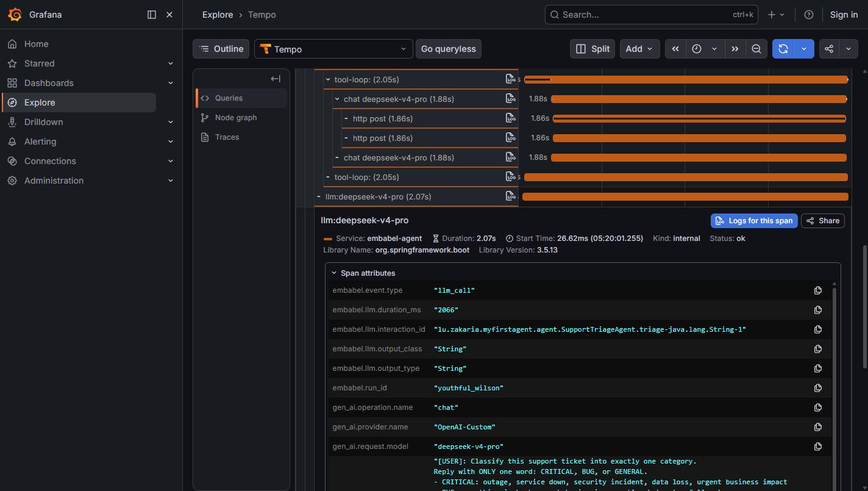The image size is (868, 491).
Task: Expand the Starred section chevron
Action: (171, 63)
